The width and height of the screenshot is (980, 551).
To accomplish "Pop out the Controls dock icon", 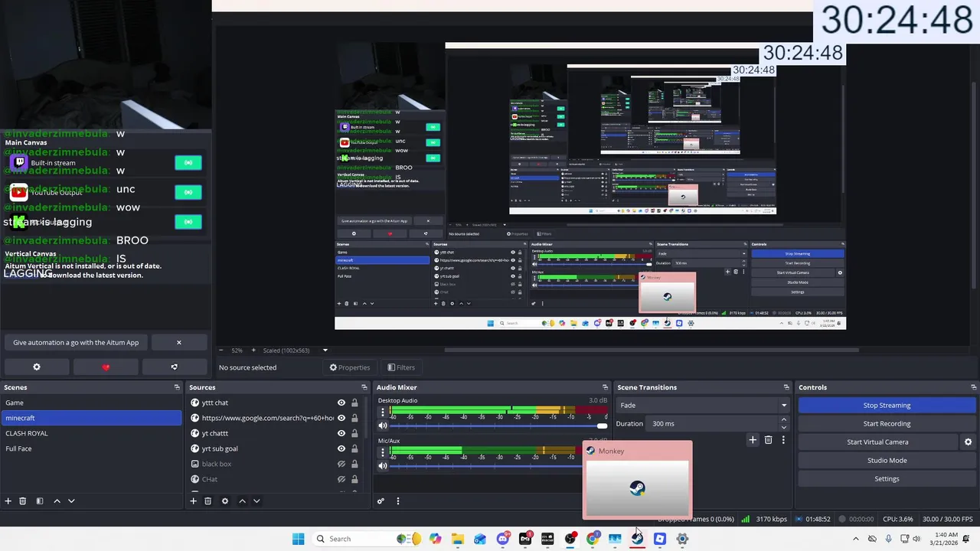I will (973, 387).
